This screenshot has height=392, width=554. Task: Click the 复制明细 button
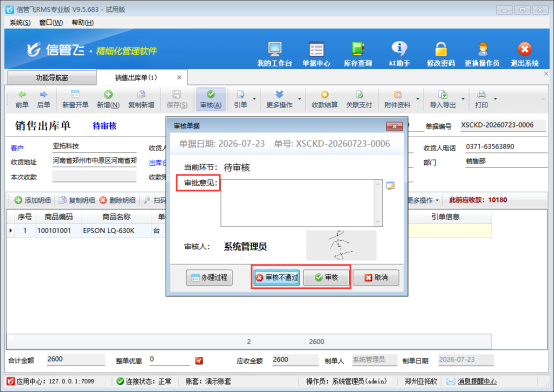click(x=77, y=200)
